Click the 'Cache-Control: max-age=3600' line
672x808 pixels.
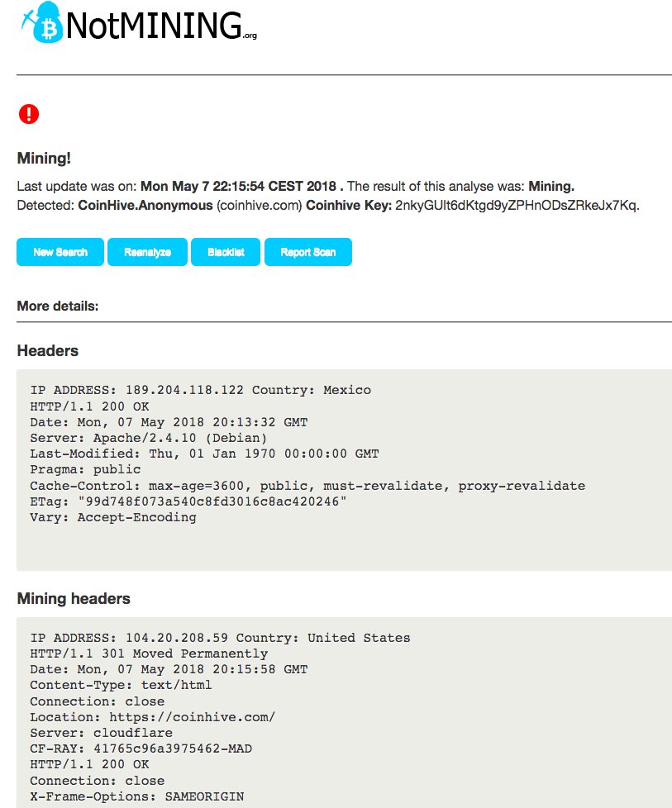pos(307,486)
